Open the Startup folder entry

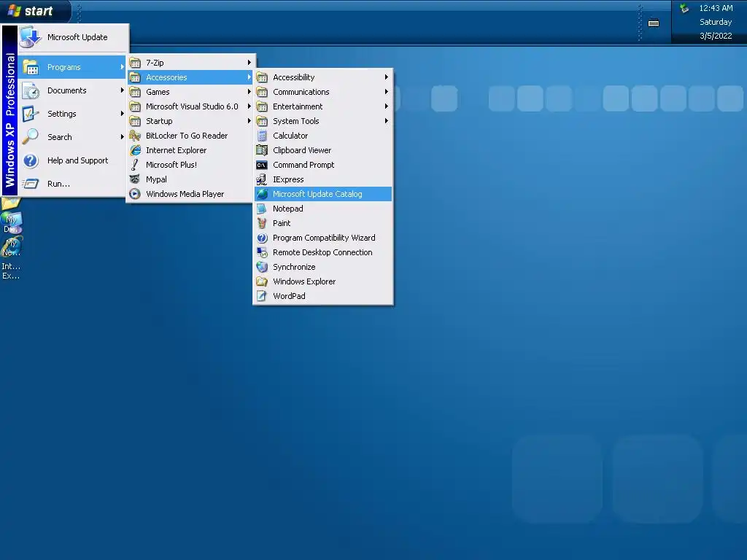click(x=190, y=121)
